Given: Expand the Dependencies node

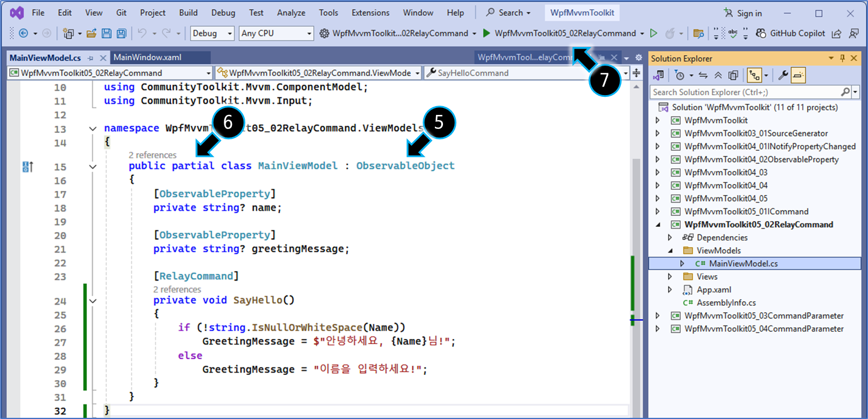Looking at the screenshot, I should click(x=670, y=238).
